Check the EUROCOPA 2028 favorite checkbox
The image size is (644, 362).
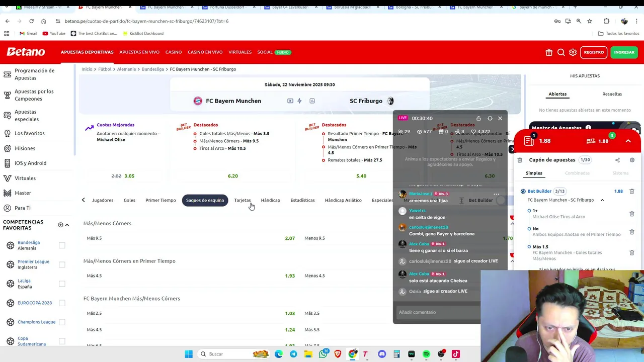pyautogui.click(x=62, y=303)
